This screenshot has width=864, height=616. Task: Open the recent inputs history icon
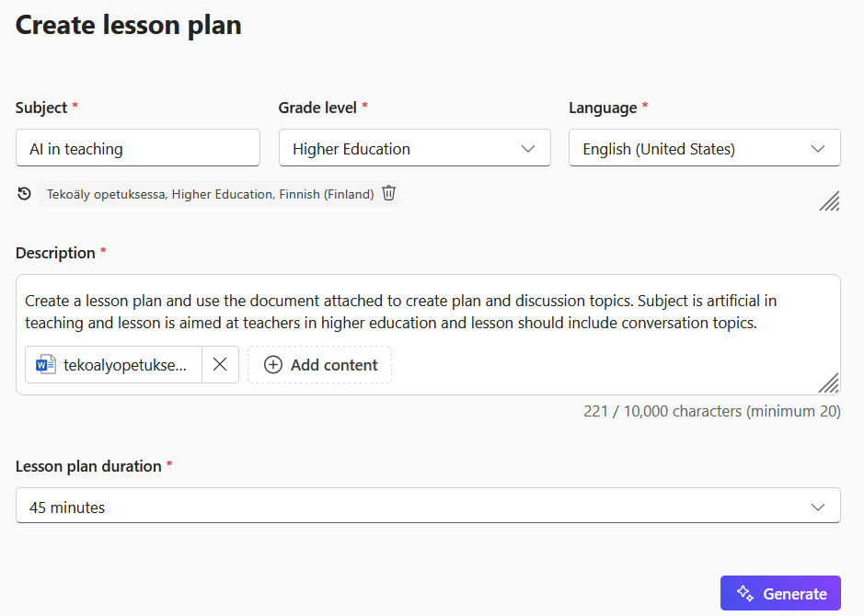(x=24, y=193)
